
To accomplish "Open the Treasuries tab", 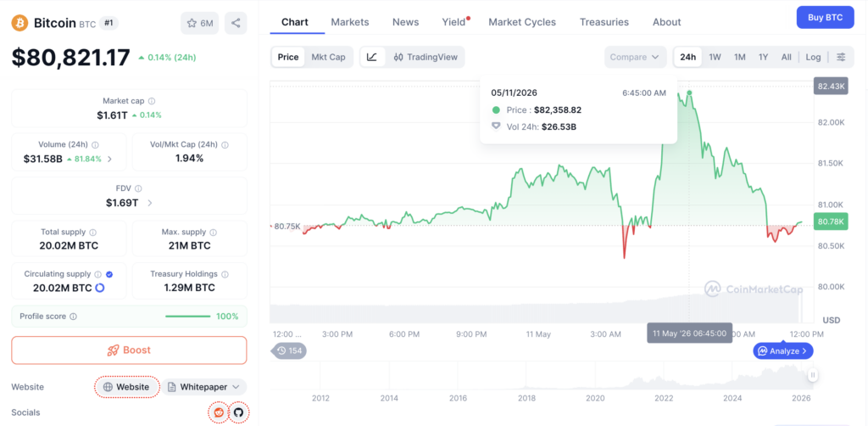I will pos(604,22).
